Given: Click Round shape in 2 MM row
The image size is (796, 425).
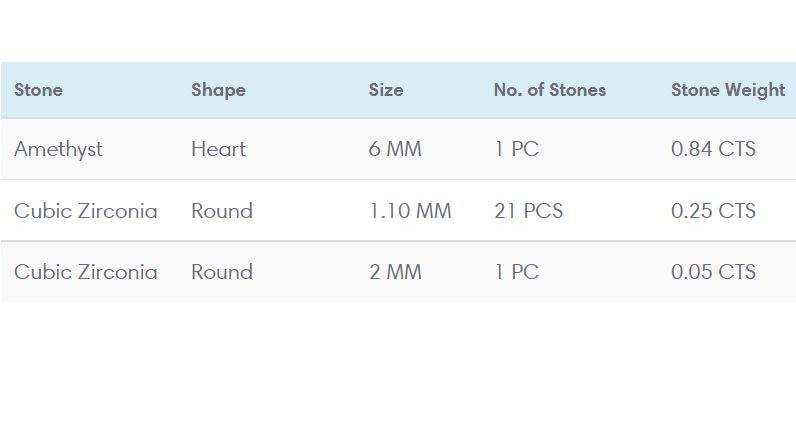Looking at the screenshot, I should (222, 272).
